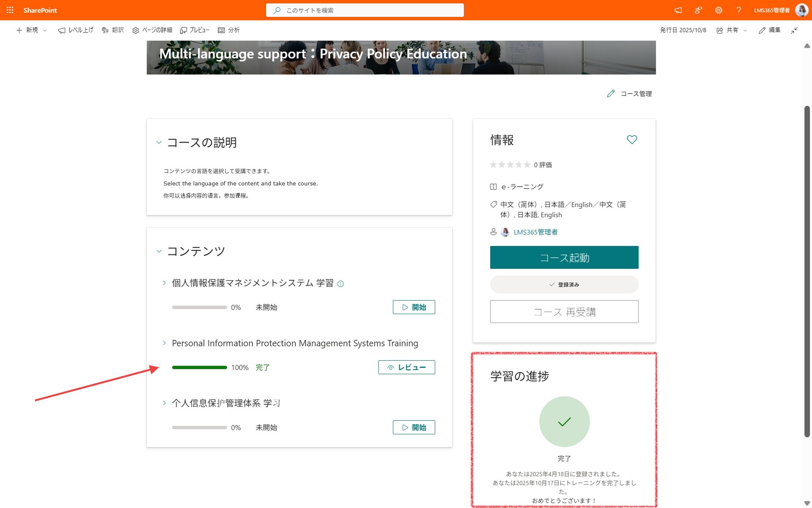Collapse the コンテンツ section
Image resolution: width=812 pixels, height=508 pixels.
click(159, 251)
